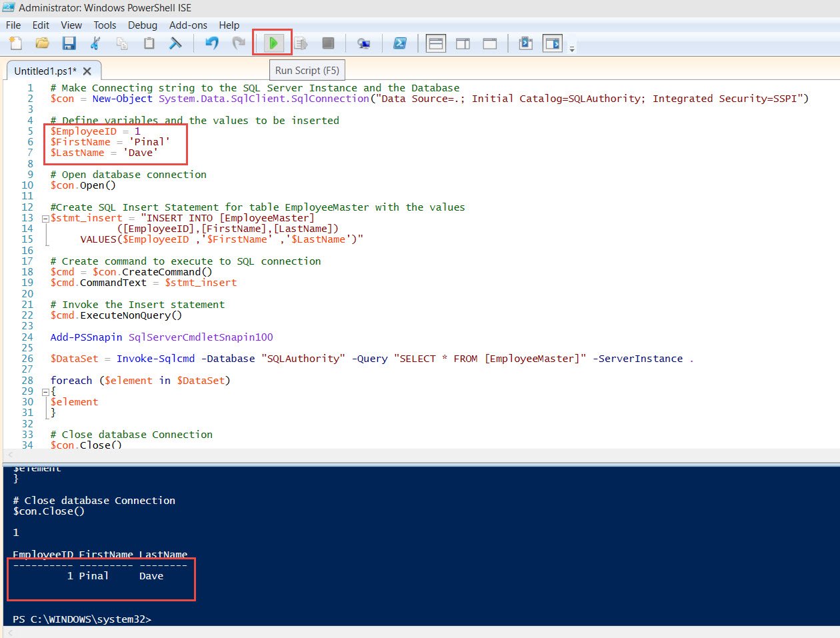Show command window in separate pane icon

pos(525,43)
